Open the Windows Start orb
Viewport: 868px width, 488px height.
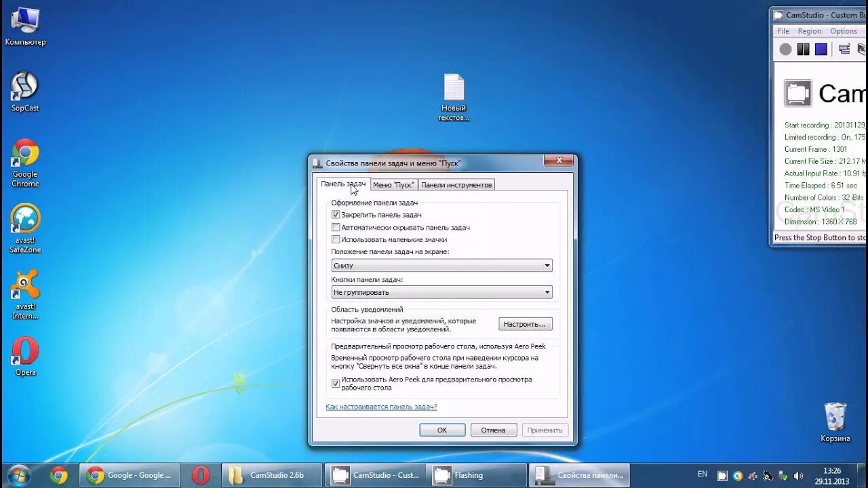coord(19,475)
